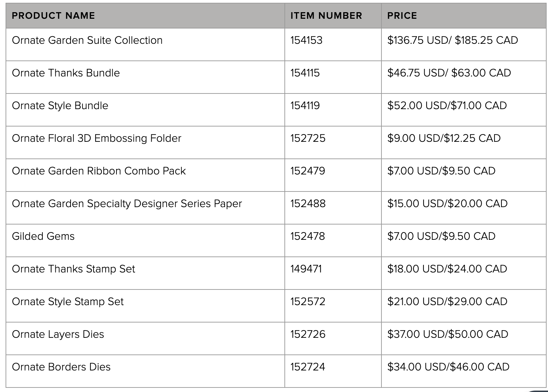Screen dimensions: 548x392
Task: Select Ornate Garden Ribbon Combo Pack
Action: click(99, 171)
